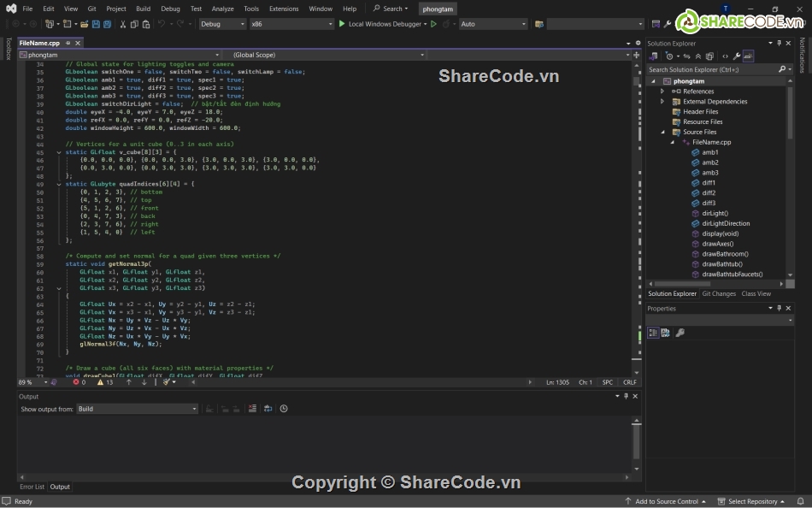This screenshot has height=508, width=812.
Task: Open the Toolbox side tab
Action: coord(9,49)
